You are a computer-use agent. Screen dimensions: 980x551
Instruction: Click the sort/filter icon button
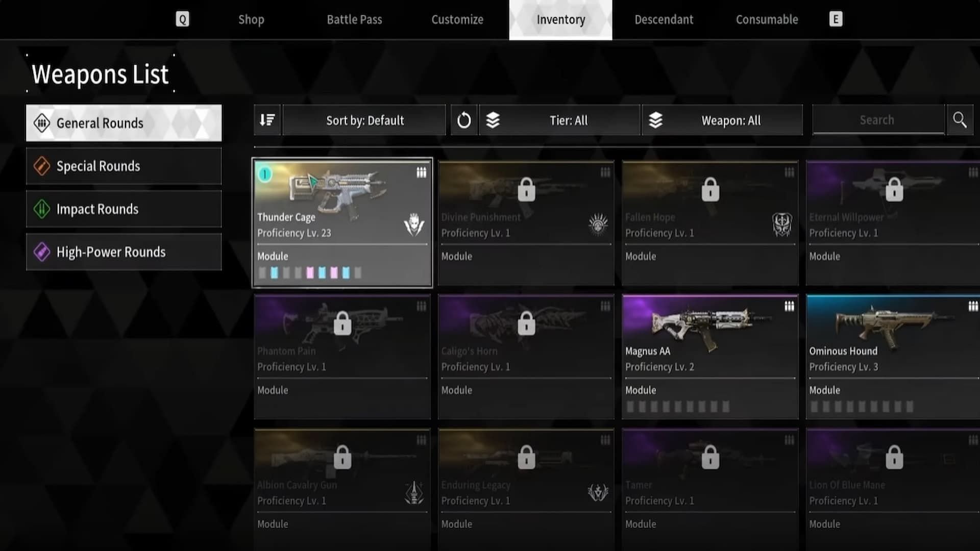point(267,120)
